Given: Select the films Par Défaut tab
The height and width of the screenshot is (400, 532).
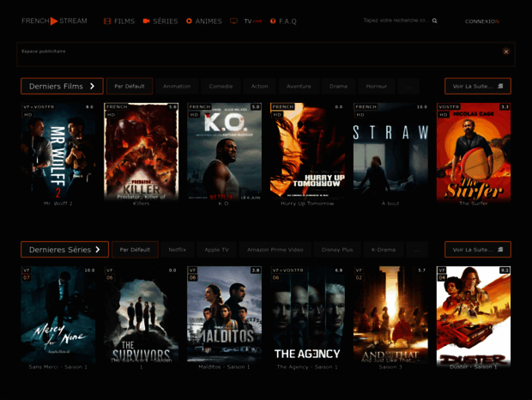Looking at the screenshot, I should [x=130, y=86].
